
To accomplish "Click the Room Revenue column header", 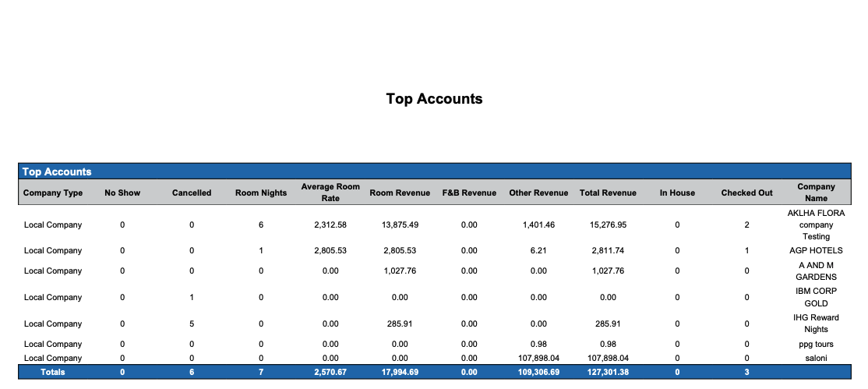I will coord(400,193).
